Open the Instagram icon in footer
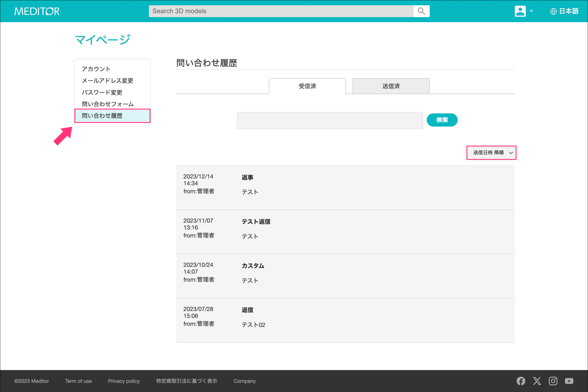588x392 pixels. pos(553,381)
